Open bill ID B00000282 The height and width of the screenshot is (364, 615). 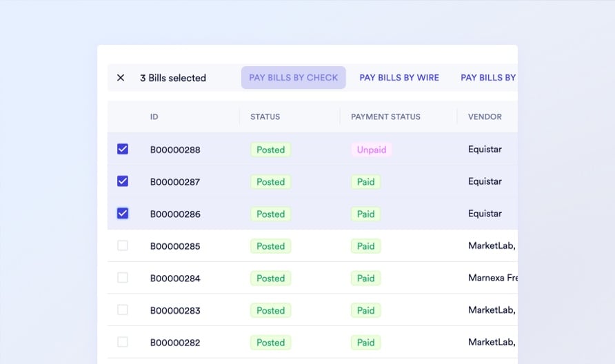(175, 343)
